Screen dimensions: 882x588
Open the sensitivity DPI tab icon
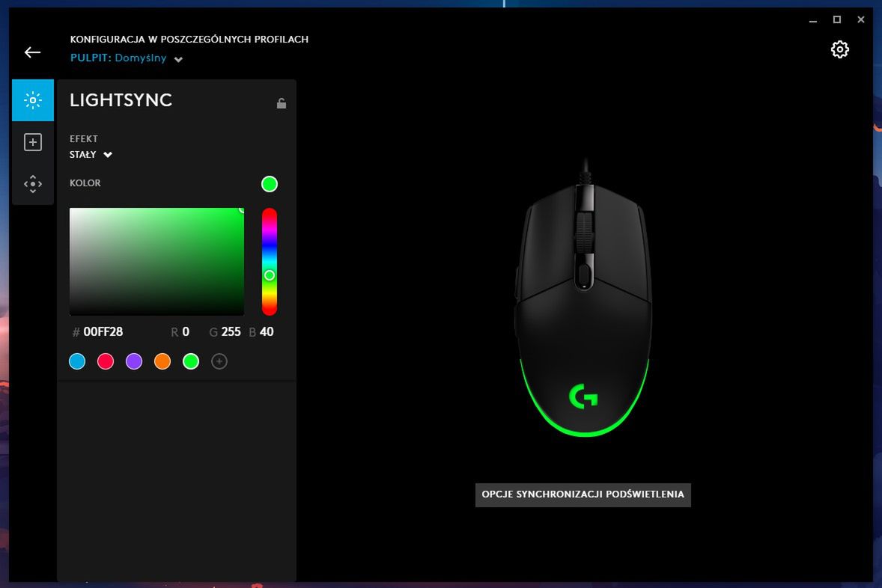click(33, 184)
